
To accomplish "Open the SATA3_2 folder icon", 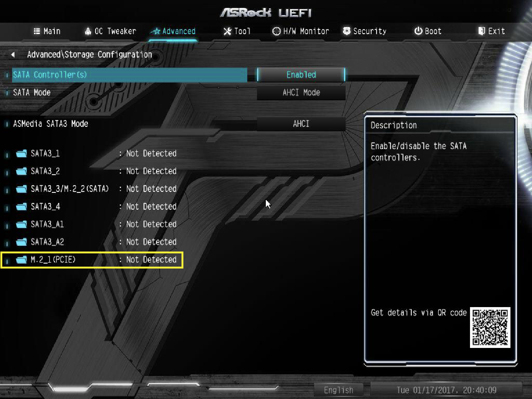I will point(22,171).
